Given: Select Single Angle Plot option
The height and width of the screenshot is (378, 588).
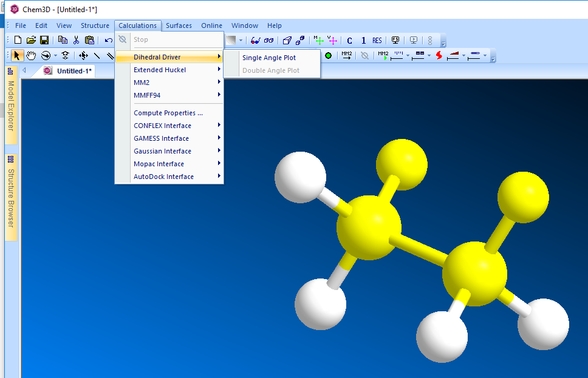Looking at the screenshot, I should 269,58.
